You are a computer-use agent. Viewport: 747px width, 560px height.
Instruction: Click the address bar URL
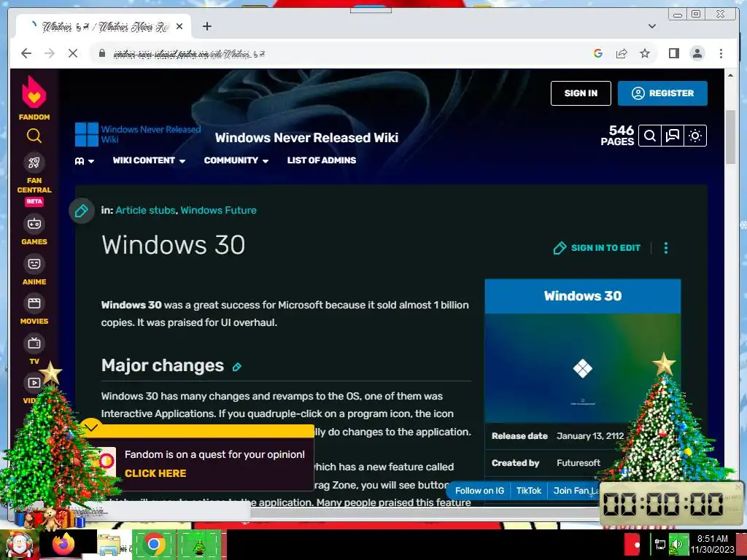[189, 54]
